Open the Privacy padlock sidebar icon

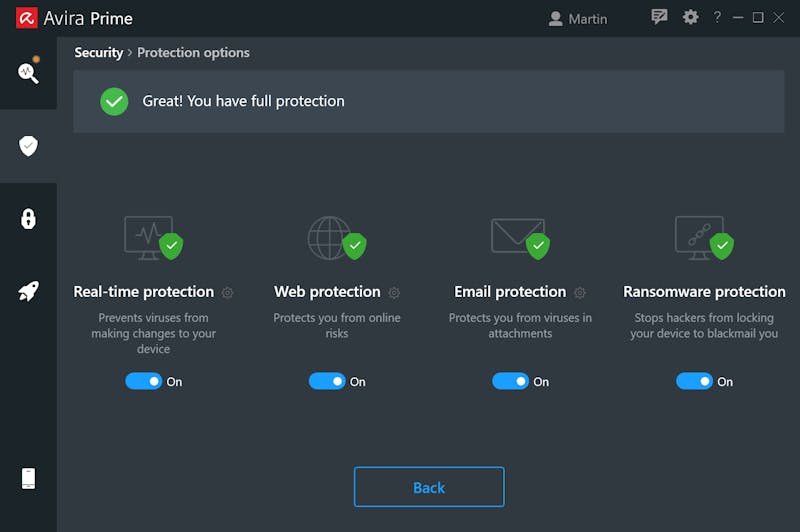point(29,219)
